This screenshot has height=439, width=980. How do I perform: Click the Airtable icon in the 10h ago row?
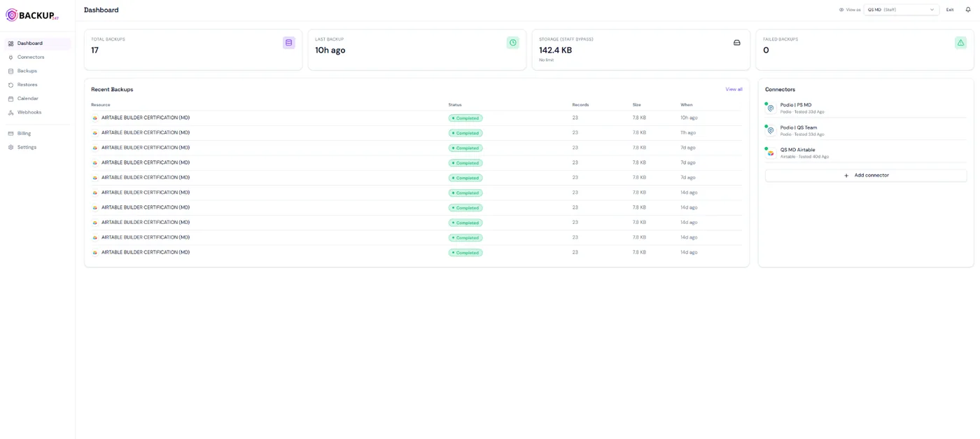pos(95,118)
